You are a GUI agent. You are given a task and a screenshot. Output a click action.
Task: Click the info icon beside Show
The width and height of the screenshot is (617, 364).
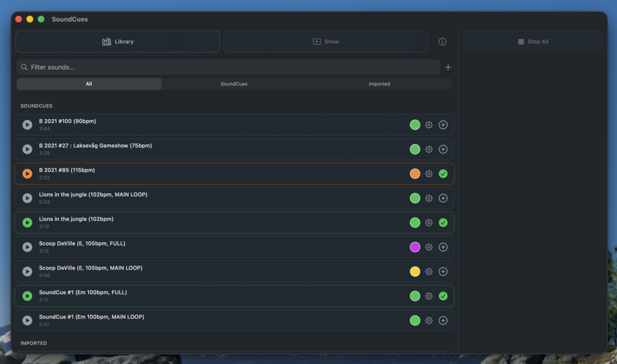click(x=442, y=41)
